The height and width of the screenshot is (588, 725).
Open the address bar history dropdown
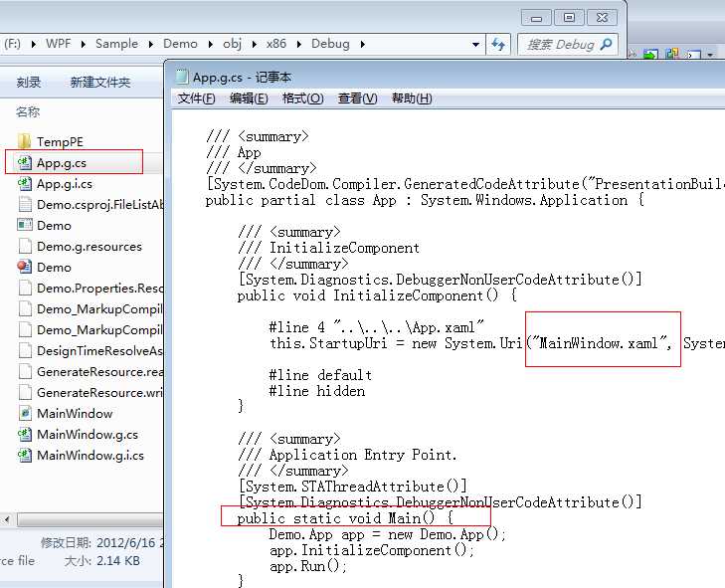[x=475, y=45]
